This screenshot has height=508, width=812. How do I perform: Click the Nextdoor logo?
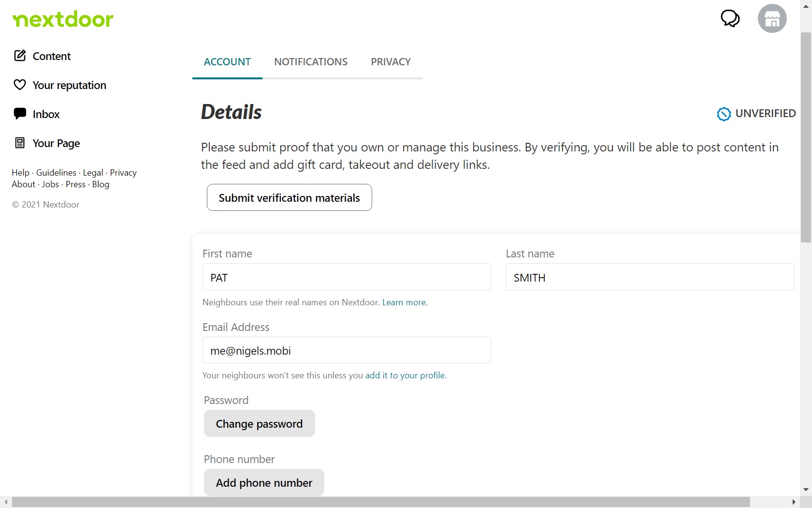pyautogui.click(x=63, y=19)
